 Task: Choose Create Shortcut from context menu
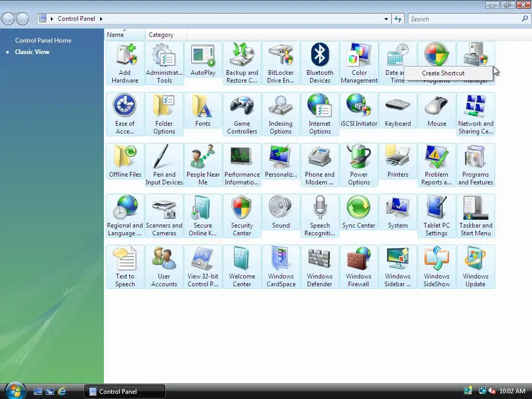448,73
